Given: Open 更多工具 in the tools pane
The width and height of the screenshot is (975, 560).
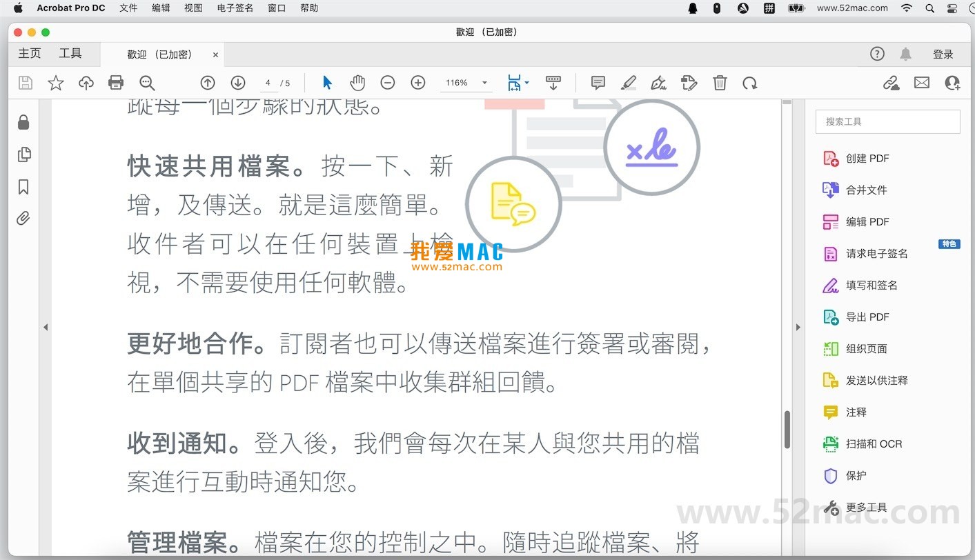Looking at the screenshot, I should pos(854,508).
